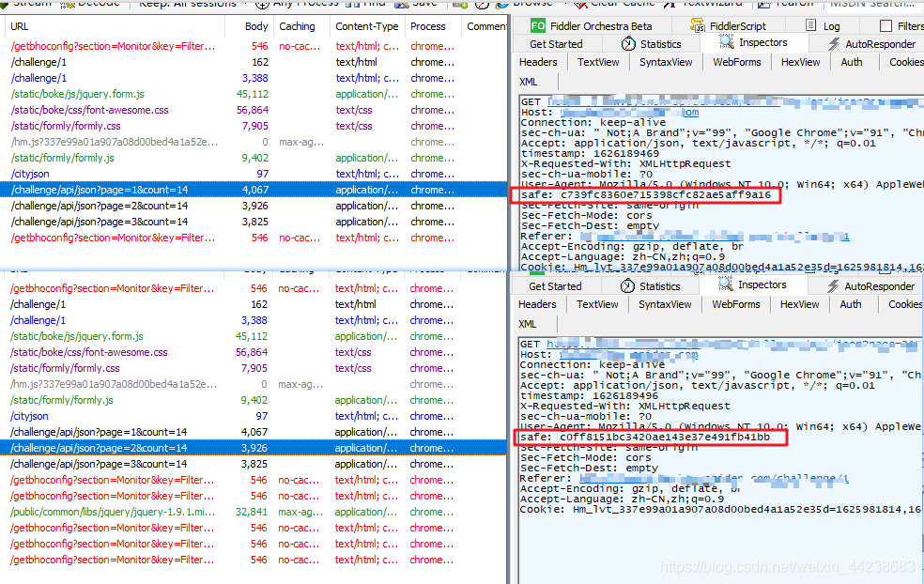Select lower SyntaxView inspector tab
Image resolution: width=924 pixels, height=584 pixels.
tap(665, 304)
